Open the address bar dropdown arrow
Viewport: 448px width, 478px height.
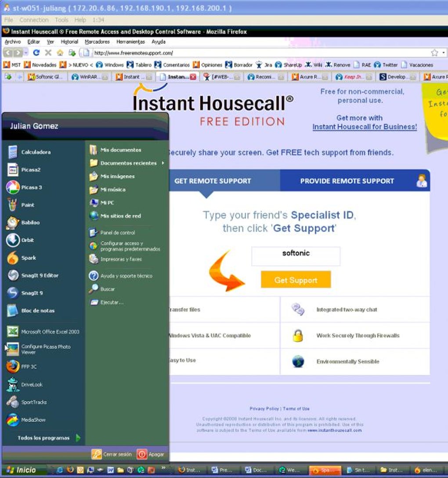[x=444, y=53]
